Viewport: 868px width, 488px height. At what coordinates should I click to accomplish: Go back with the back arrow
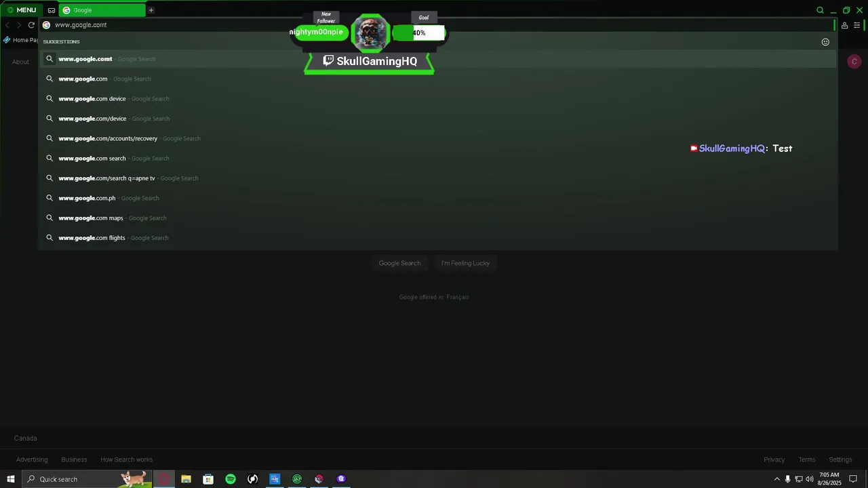click(7, 25)
